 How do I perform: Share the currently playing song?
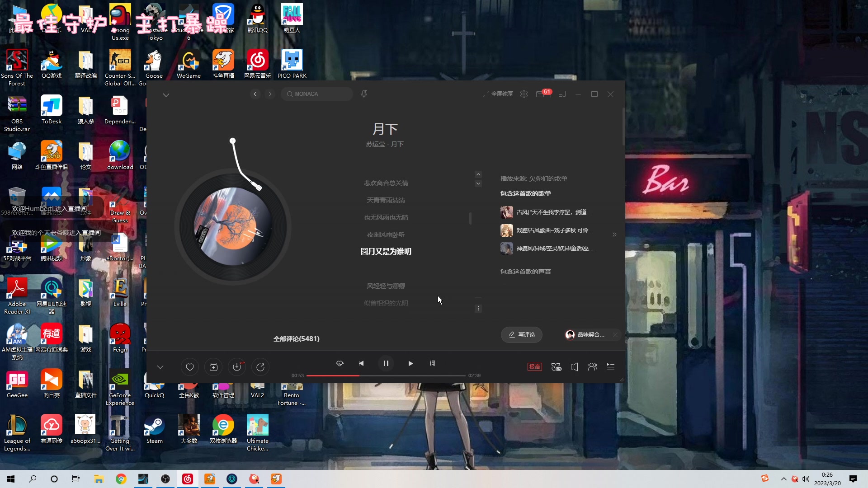pyautogui.click(x=260, y=367)
